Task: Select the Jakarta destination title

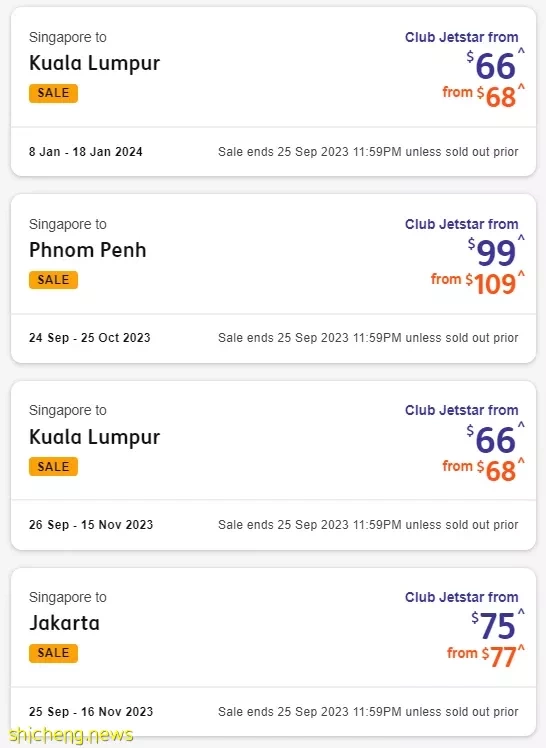Action: [x=64, y=623]
